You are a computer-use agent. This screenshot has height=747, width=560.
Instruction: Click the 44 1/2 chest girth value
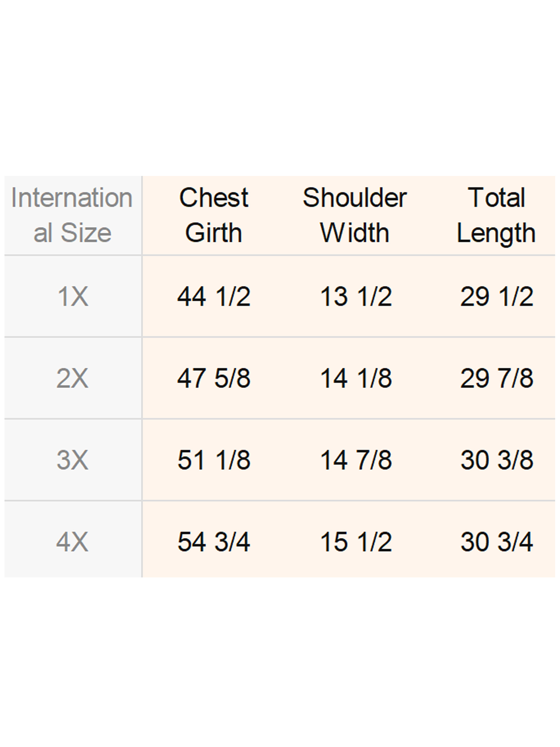point(214,297)
